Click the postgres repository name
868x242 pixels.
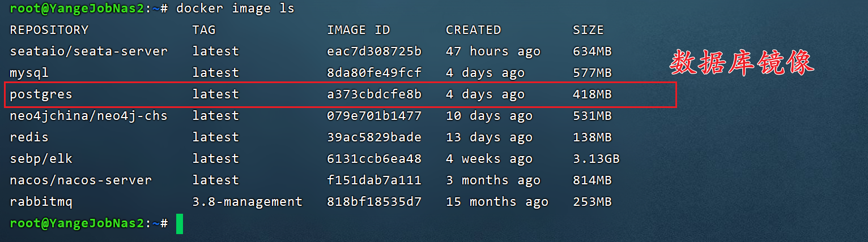click(x=41, y=95)
